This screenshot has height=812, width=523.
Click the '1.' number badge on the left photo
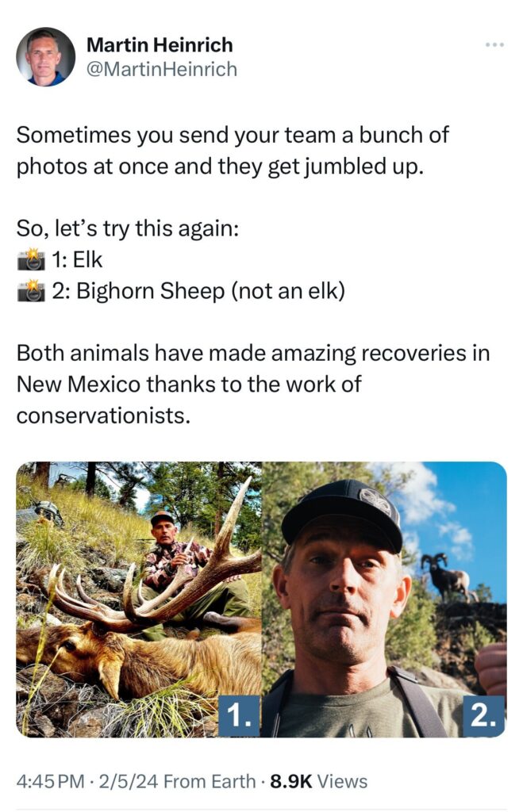tap(238, 716)
